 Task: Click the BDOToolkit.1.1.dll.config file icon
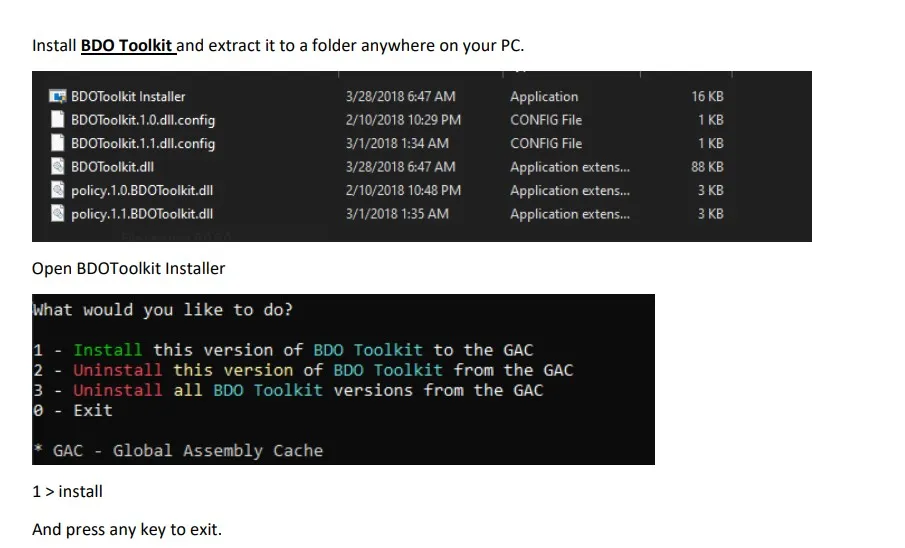(59, 143)
